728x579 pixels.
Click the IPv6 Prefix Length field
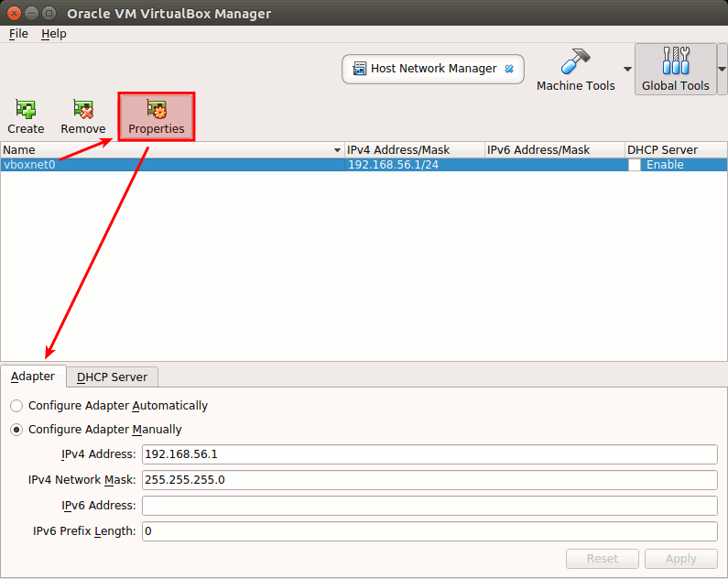click(x=429, y=531)
